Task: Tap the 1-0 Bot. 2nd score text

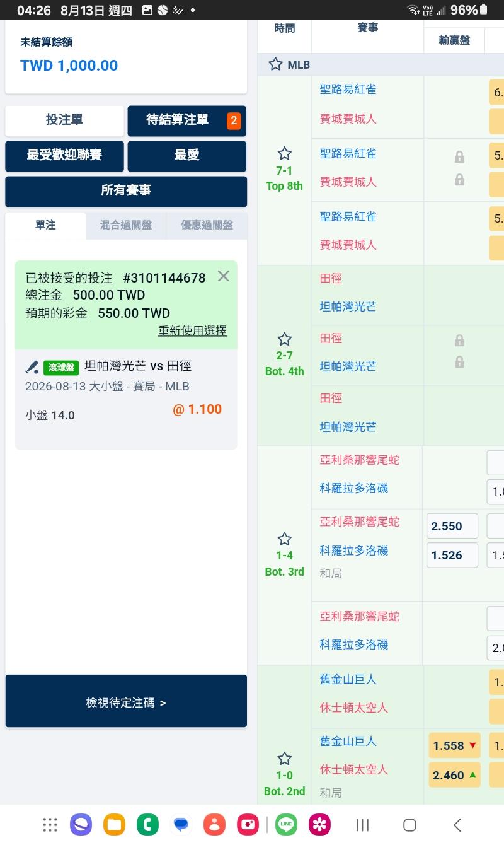Action: (x=285, y=783)
